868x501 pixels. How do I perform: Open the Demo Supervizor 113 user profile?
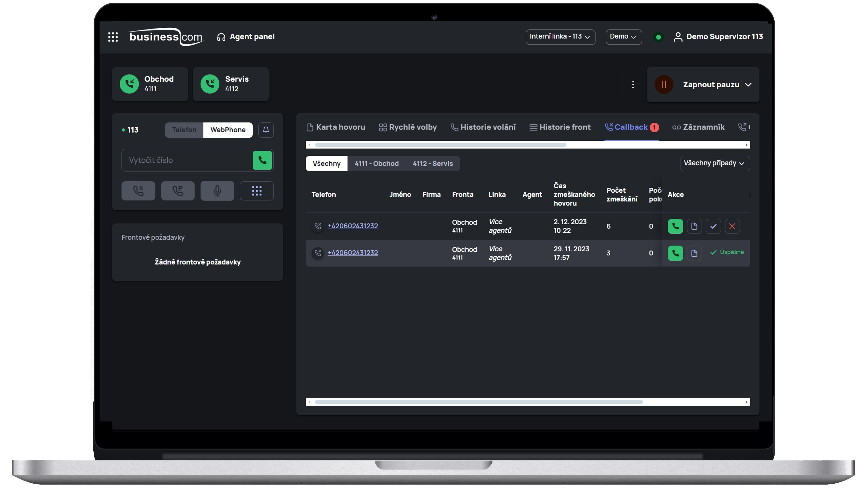click(x=718, y=37)
